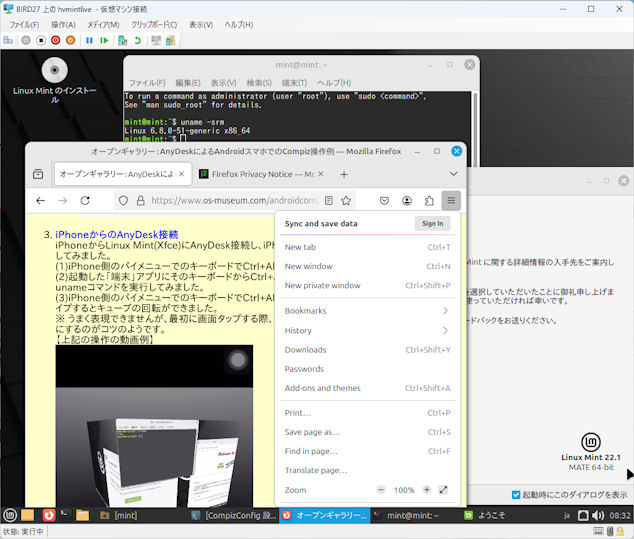Click Linux Mint installer desktop icon
The width and height of the screenshot is (634, 539).
tap(55, 80)
